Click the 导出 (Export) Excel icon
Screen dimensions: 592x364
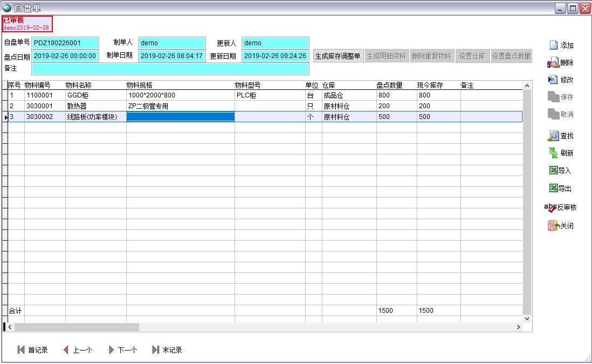[554, 188]
